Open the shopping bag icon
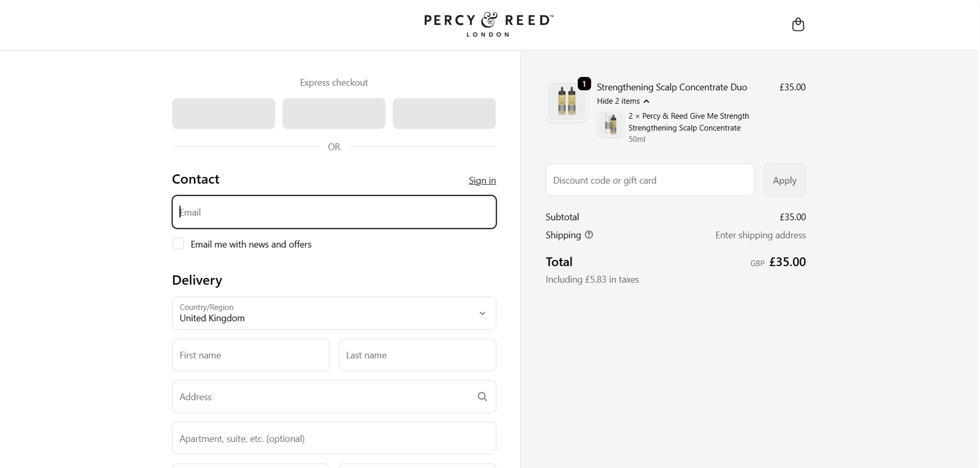 [x=798, y=24]
